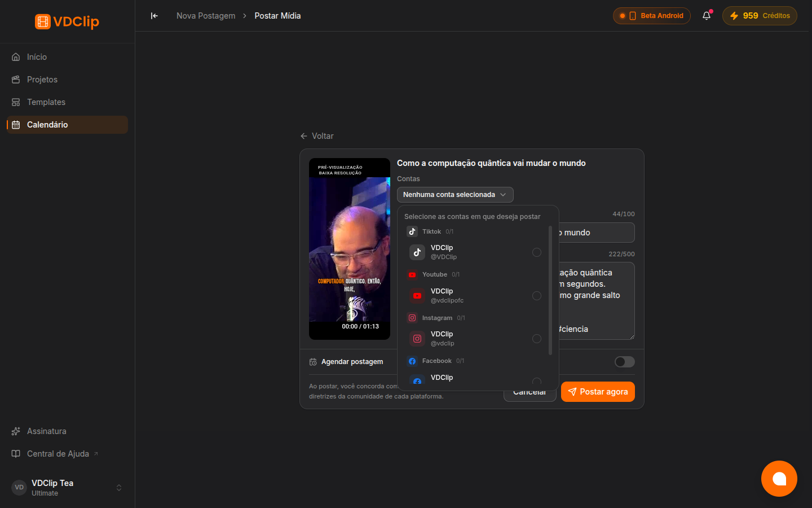
Task: Click Voltar back link
Action: pos(317,136)
